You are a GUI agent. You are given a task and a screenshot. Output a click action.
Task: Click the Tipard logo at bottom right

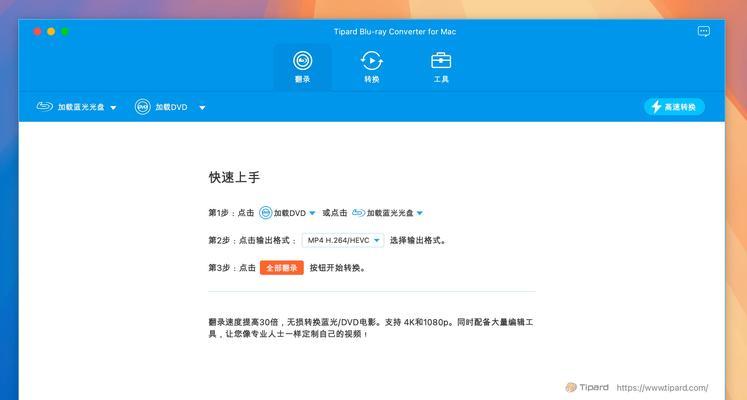click(x=587, y=387)
